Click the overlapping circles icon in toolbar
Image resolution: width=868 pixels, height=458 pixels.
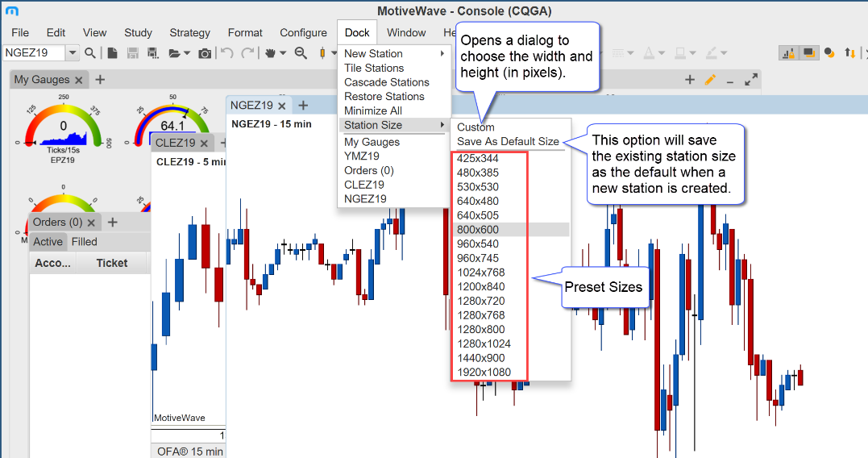[829, 53]
